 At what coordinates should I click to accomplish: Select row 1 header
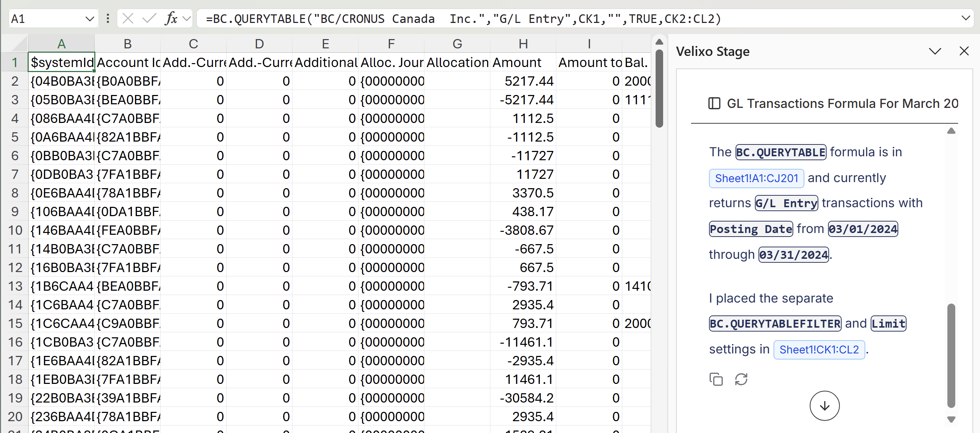14,62
